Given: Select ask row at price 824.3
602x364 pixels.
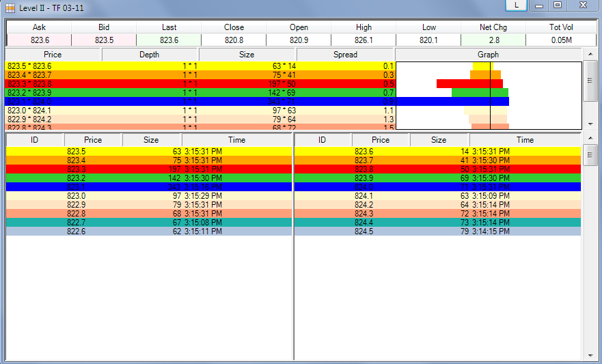Looking at the screenshot, I should 438,213.
